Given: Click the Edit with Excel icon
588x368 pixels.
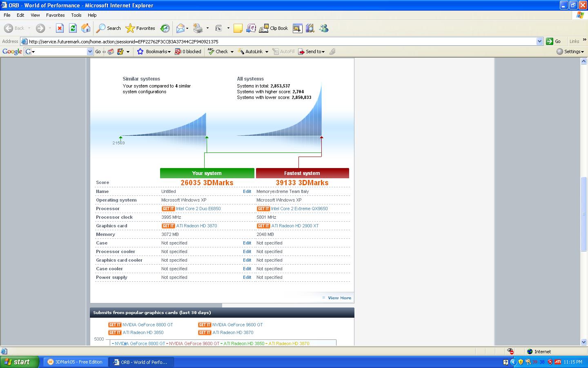Looking at the screenshot, I should point(219,28).
